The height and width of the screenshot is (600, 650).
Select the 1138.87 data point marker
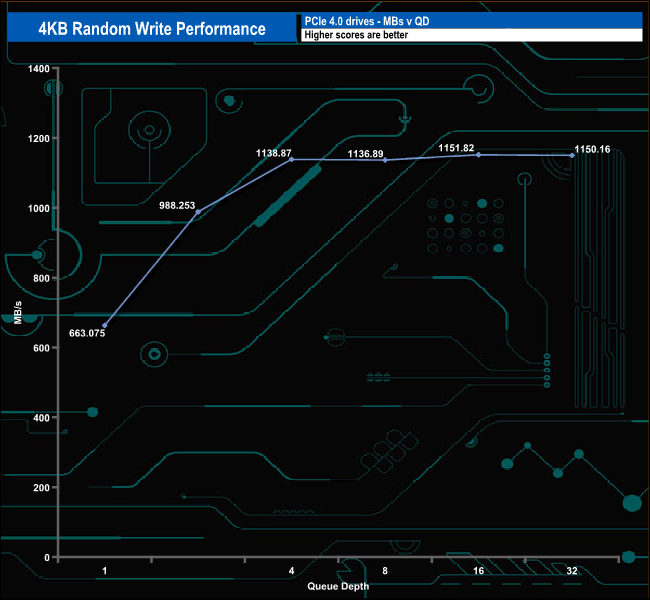pyautogui.click(x=291, y=160)
